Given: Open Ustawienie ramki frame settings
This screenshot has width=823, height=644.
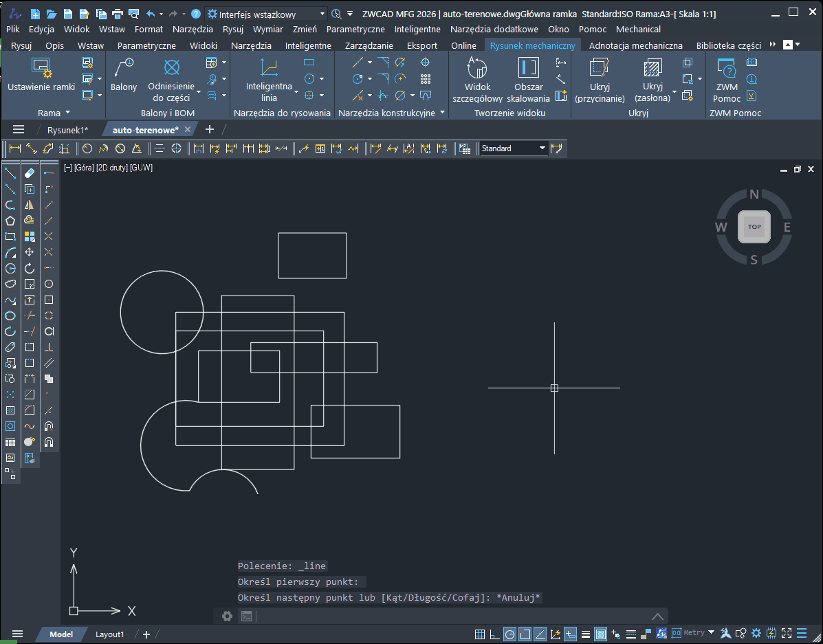Looking at the screenshot, I should point(41,76).
